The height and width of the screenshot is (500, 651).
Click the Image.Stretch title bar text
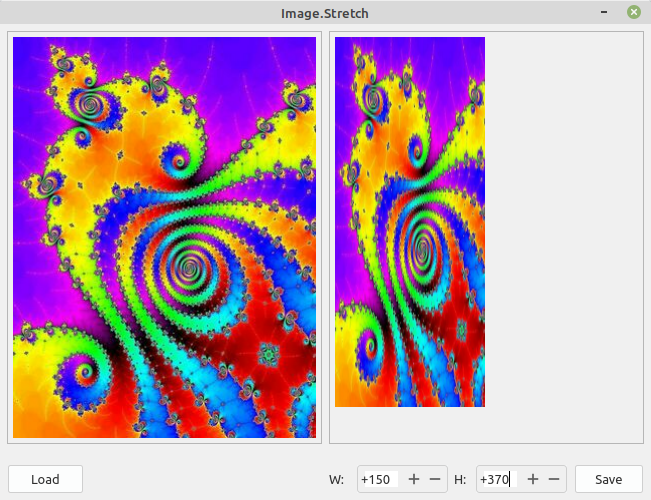point(325,12)
